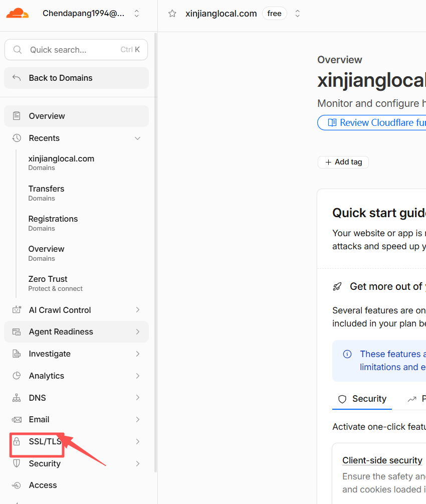Click the Add tag button
Image resolution: width=426 pixels, height=504 pixels.
coord(343,162)
